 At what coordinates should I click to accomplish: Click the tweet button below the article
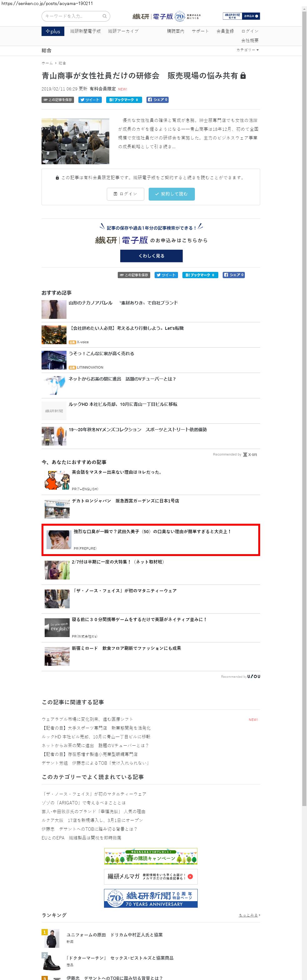[x=166, y=275]
